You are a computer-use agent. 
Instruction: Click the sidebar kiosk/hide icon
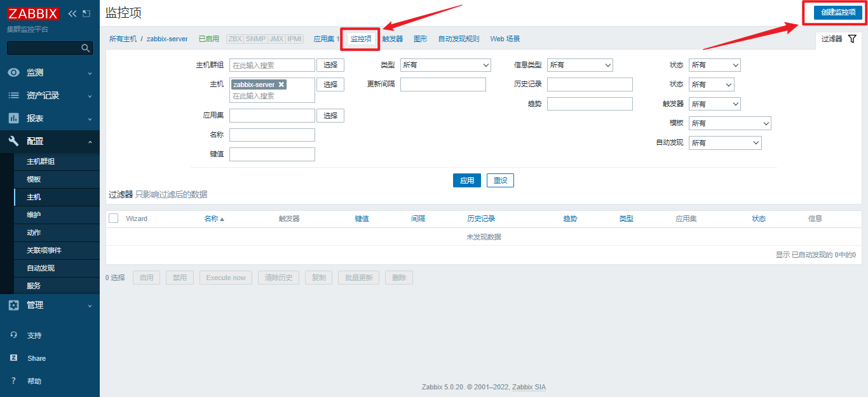click(86, 13)
